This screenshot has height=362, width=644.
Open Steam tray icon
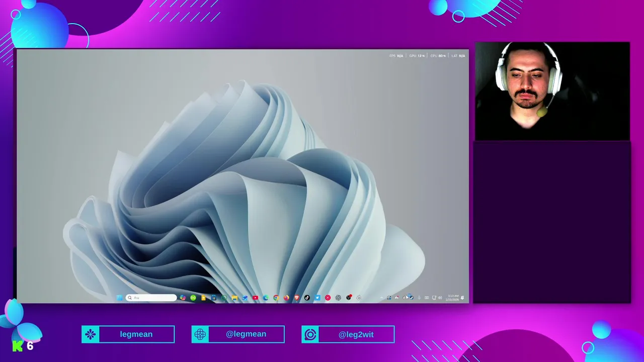(x=412, y=298)
